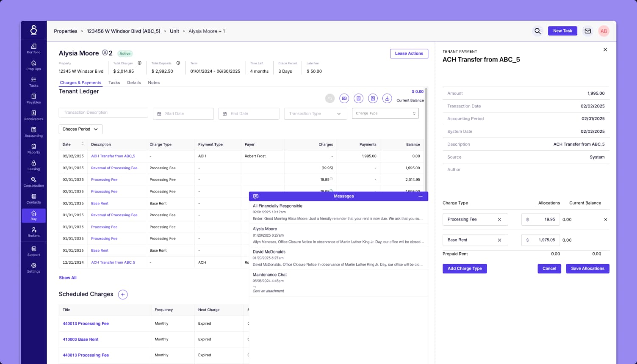Open the Tasks tab for Alysia Moore
637x364 pixels.
tap(114, 83)
